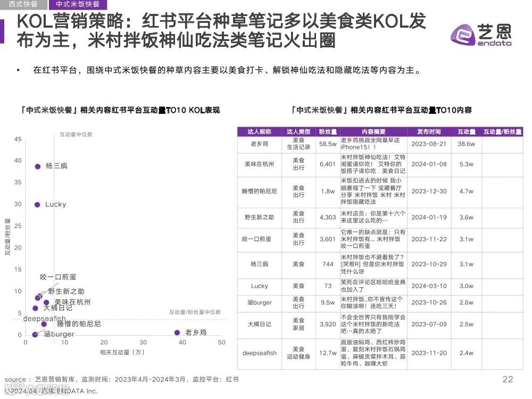Viewport: 532px width, 399px height.
Task: Click the left chart title TOP10 KOL表现
Action: click(x=120, y=110)
